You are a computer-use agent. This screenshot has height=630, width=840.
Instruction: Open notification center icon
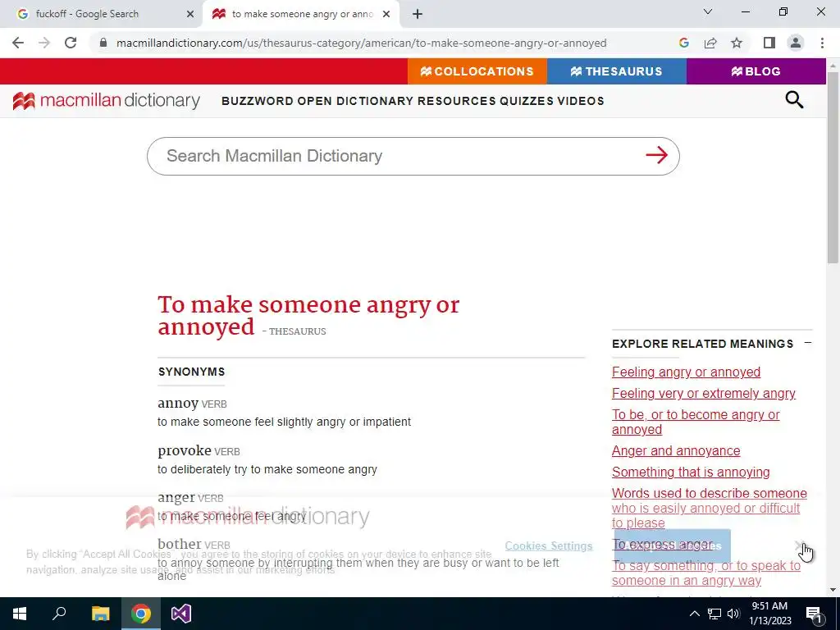click(814, 614)
